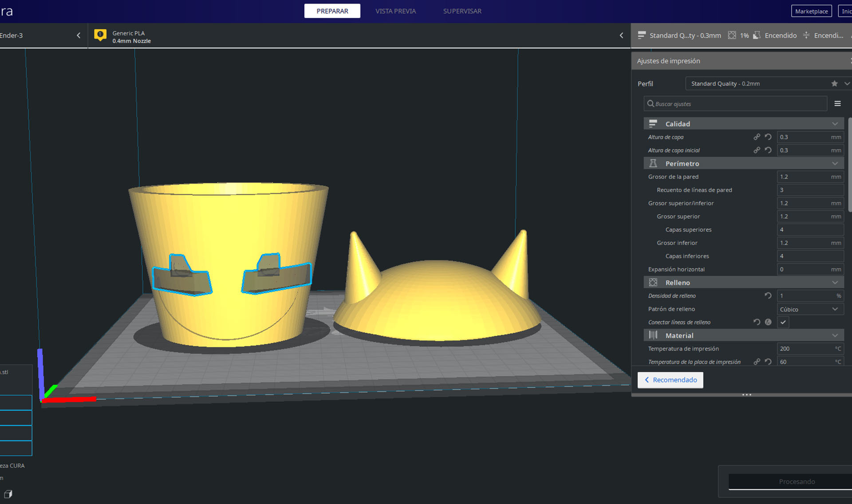This screenshot has height=504, width=852.
Task: Click the Grosor superior value field
Action: 810,217
